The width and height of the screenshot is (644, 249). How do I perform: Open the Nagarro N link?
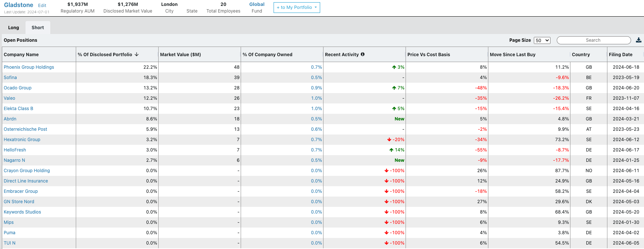coord(14,160)
